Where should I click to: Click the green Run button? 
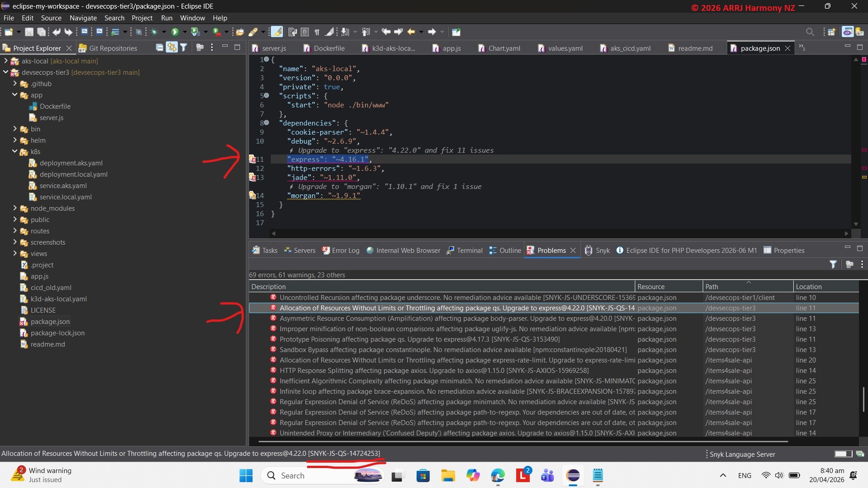[174, 32]
